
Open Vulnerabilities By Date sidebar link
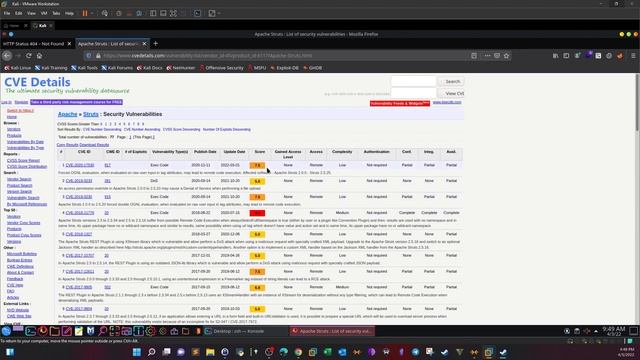click(x=25, y=142)
